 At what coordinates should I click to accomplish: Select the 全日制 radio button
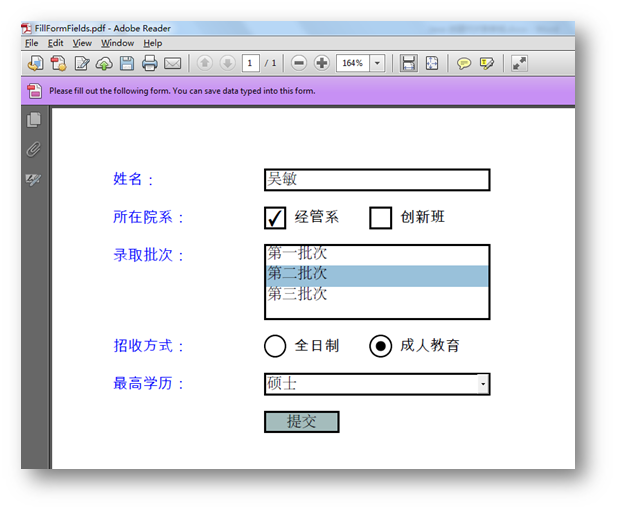click(x=275, y=346)
